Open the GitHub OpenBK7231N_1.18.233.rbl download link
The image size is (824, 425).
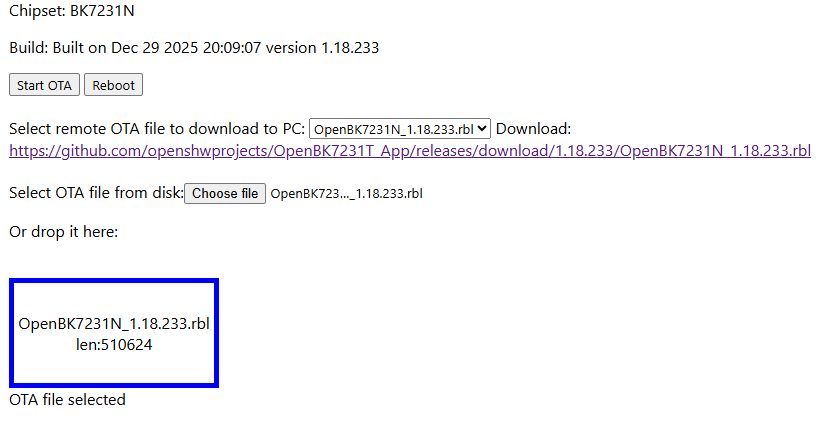pyautogui.click(x=410, y=151)
